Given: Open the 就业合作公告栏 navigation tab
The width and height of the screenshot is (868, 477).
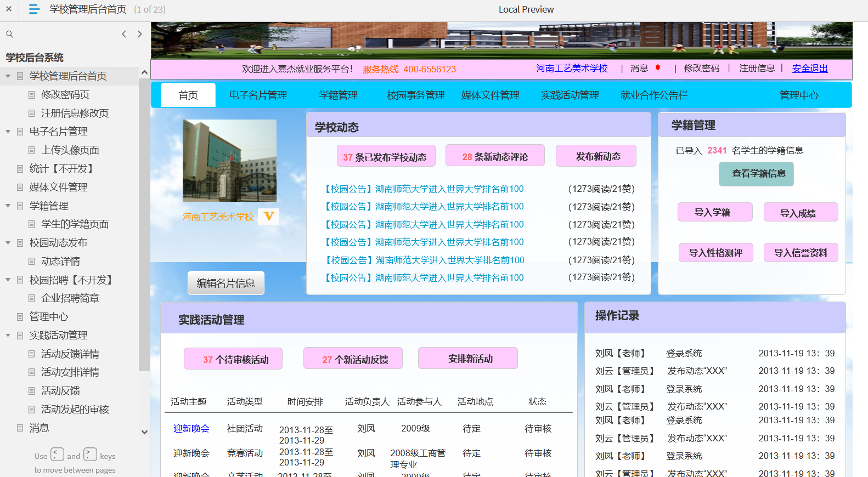Looking at the screenshot, I should pos(654,95).
